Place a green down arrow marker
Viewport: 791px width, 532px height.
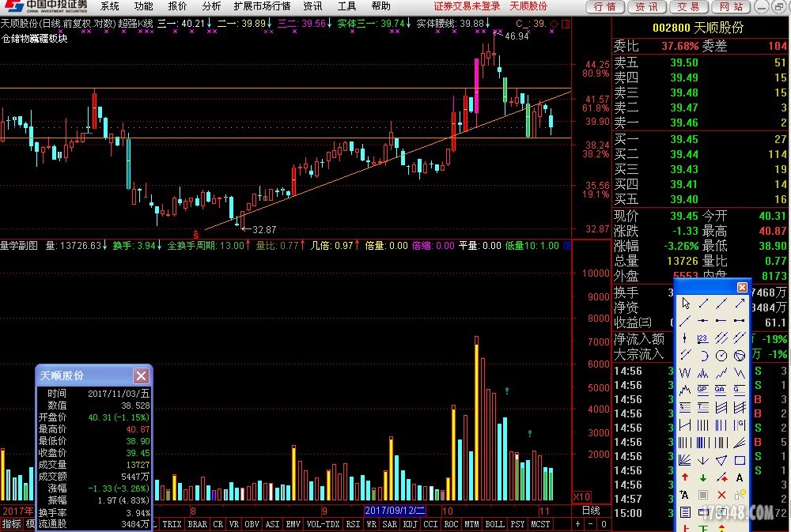[702, 477]
